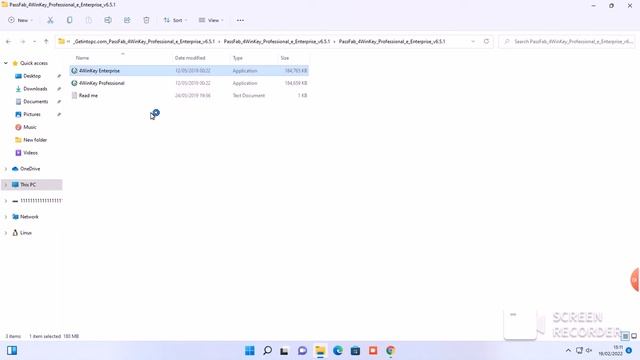Go up one folder level
640x360 pixels.
[46, 41]
